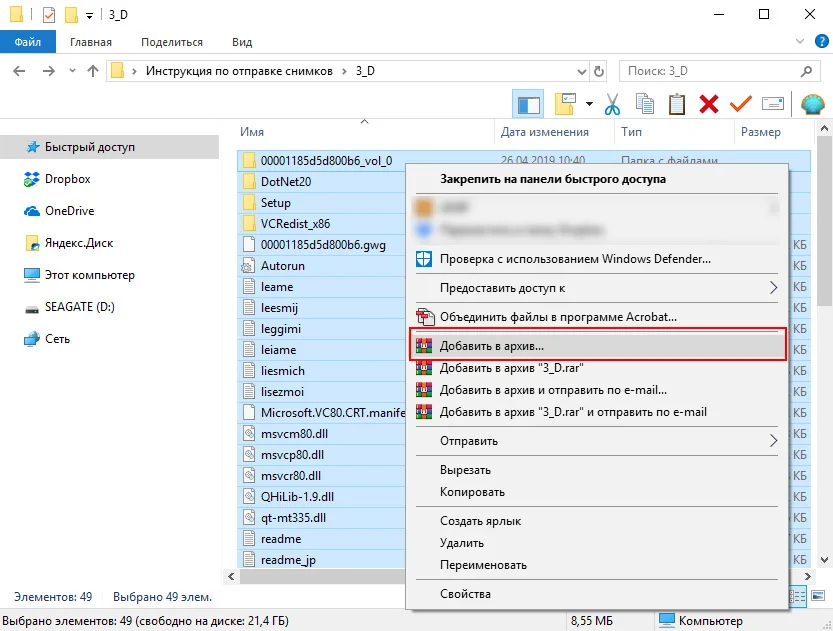Click the "Поиск: 3_D" search field
833x631 pixels.
point(708,71)
